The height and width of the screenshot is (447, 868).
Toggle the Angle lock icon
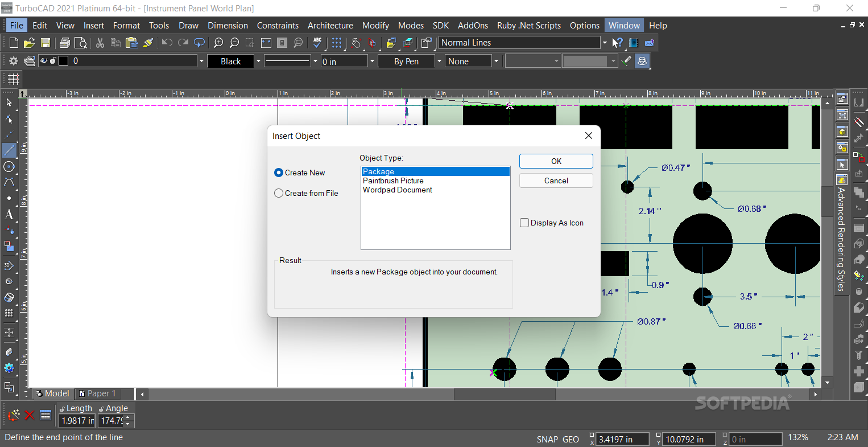point(102,409)
